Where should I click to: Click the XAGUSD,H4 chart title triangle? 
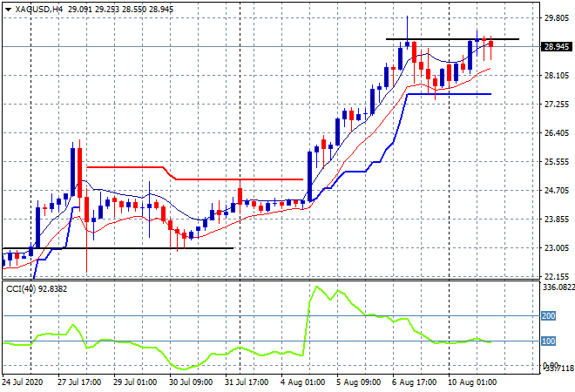[x=8, y=10]
